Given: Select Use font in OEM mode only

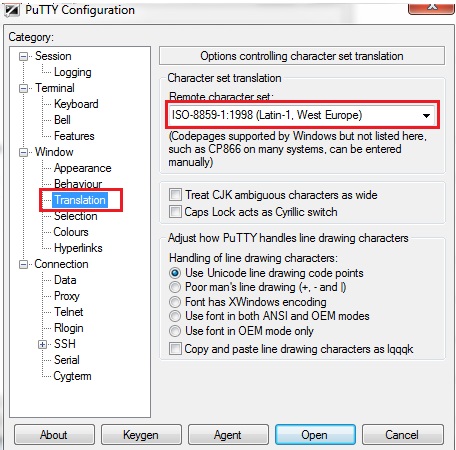Looking at the screenshot, I should tap(175, 331).
